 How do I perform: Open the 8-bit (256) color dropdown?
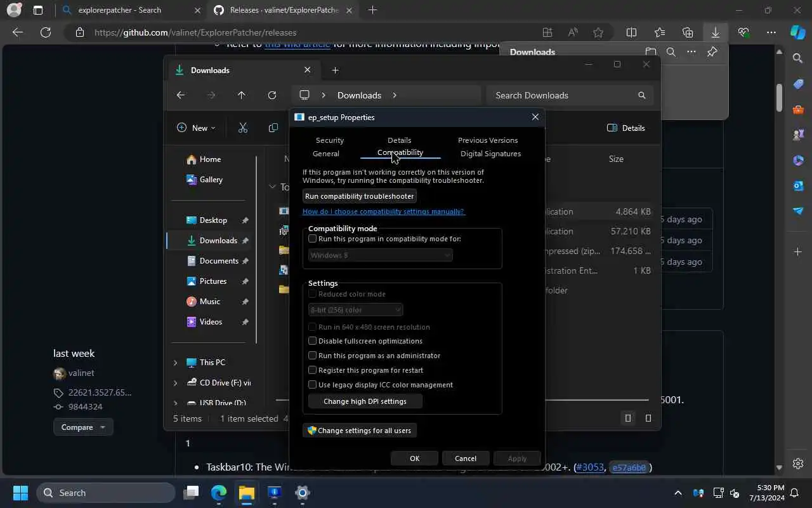click(356, 310)
